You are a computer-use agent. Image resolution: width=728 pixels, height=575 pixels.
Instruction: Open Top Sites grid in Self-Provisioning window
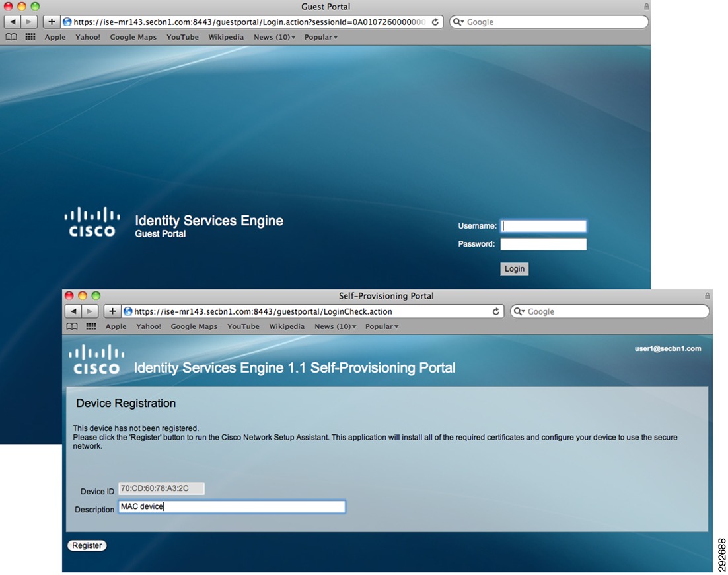[x=91, y=326]
